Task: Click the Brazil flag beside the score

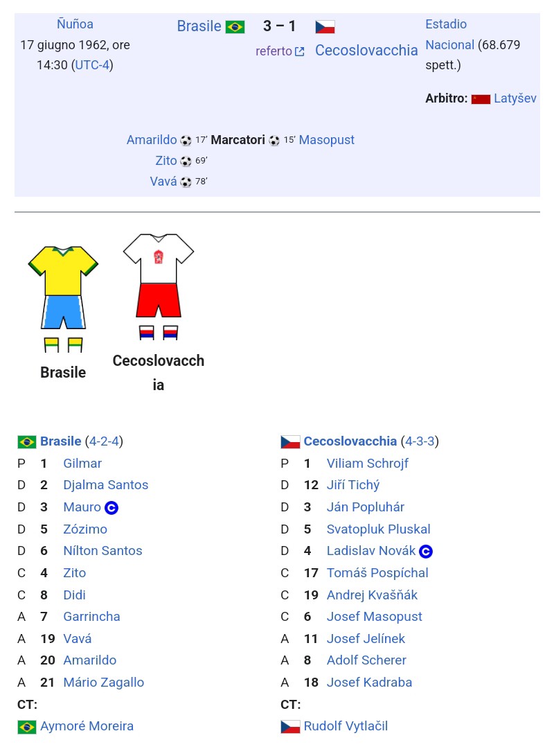Action: 235,27
